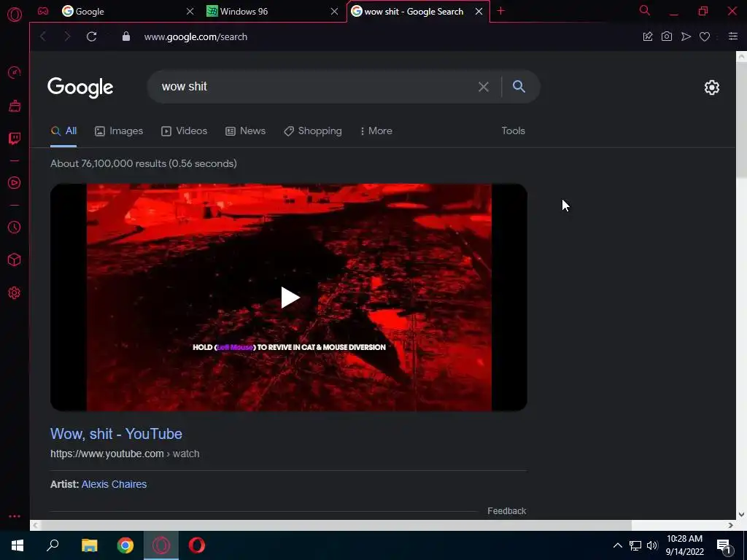The image size is (747, 560).
Task: Clear the Google search box text
Action: coord(483,87)
